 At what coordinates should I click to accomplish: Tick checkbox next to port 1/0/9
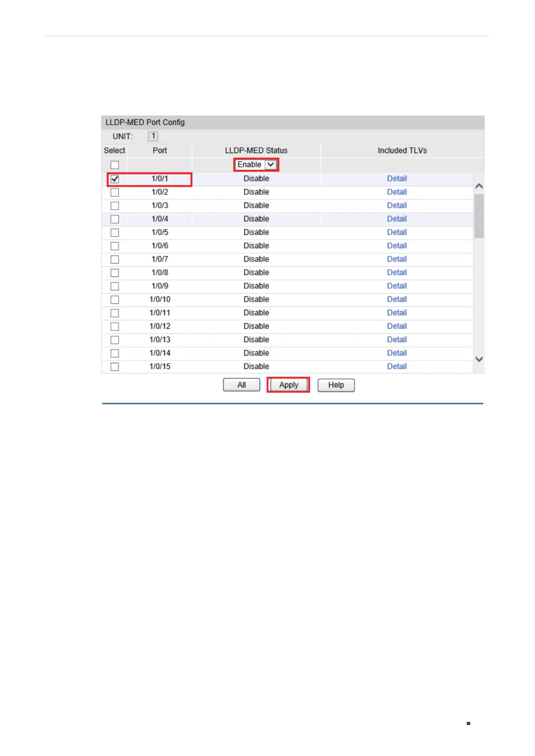tap(115, 286)
